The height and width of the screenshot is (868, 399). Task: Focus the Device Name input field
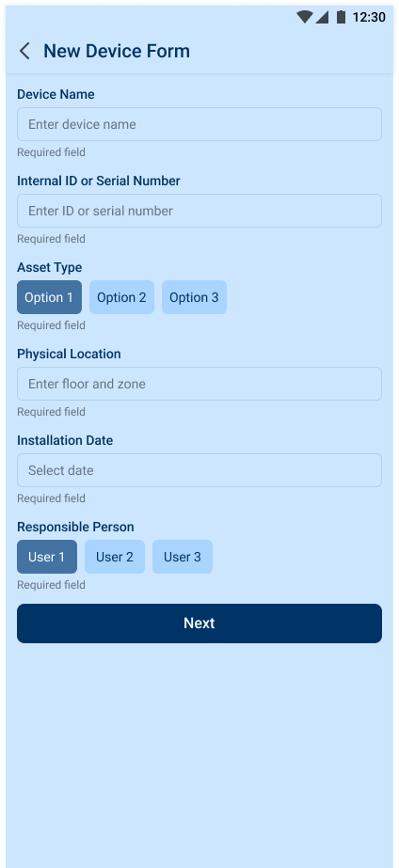coord(199,124)
